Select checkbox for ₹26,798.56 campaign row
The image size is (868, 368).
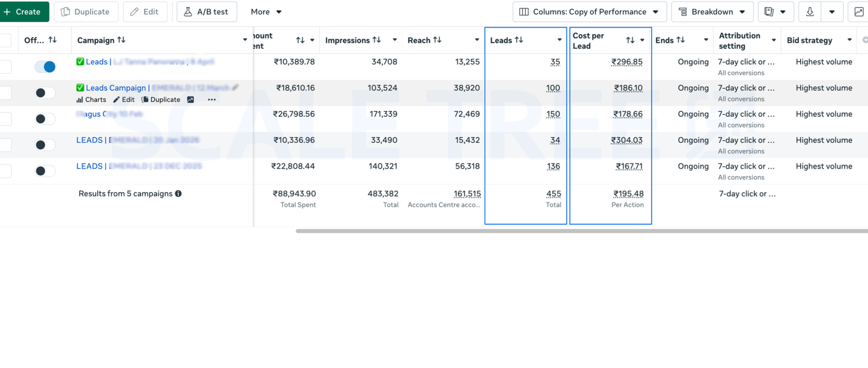(x=5, y=119)
